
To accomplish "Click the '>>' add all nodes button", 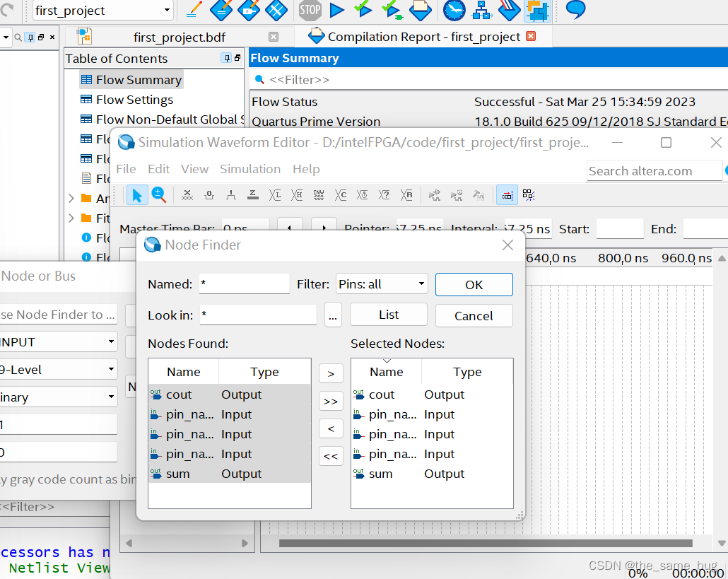I will click(331, 401).
